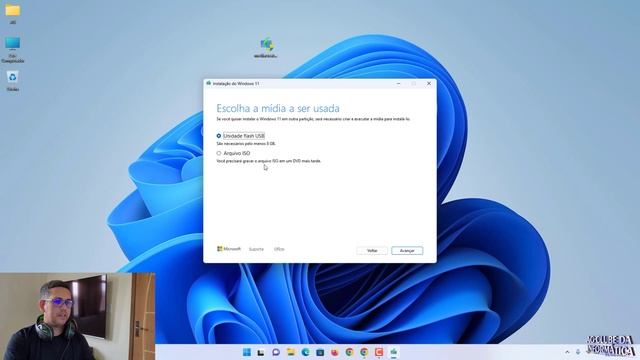Click the setup icon in the title bar
This screenshot has width=640, height=360.
(x=209, y=83)
